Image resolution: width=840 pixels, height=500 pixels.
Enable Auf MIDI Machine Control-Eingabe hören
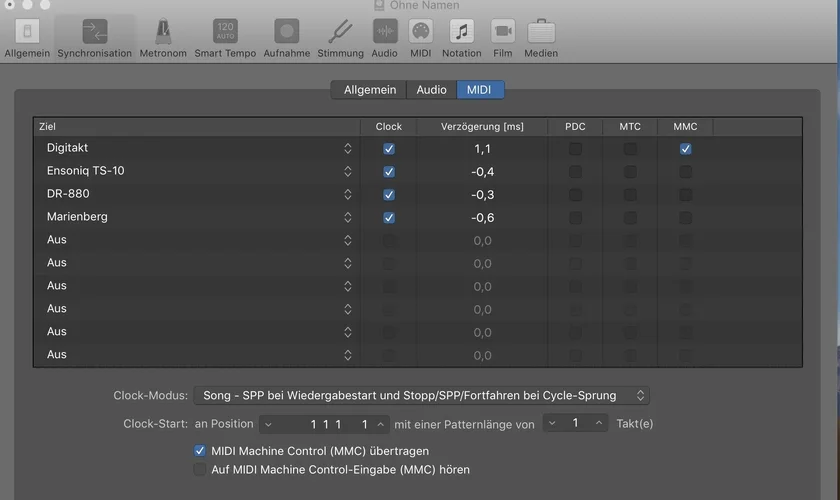200,469
